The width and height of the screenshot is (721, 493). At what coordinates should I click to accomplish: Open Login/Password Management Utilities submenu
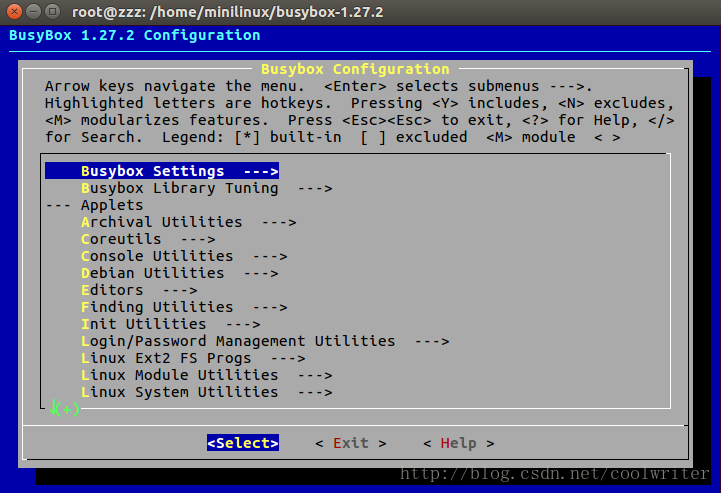tap(265, 341)
